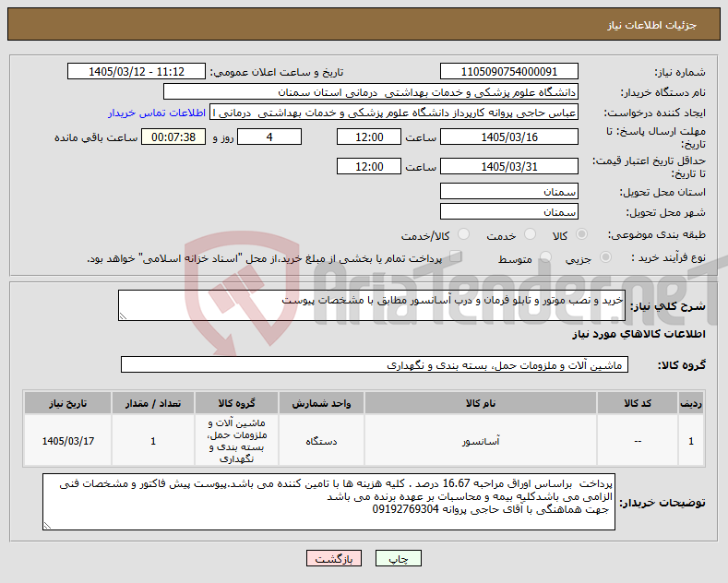Select the خدمت radio button
Viewport: 728px width, 583px height.
coord(530,234)
